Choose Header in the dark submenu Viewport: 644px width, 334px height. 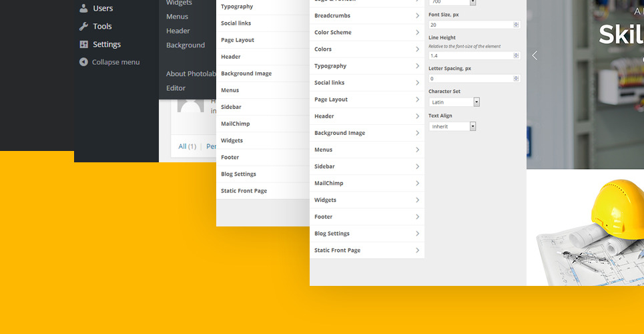[178, 31]
